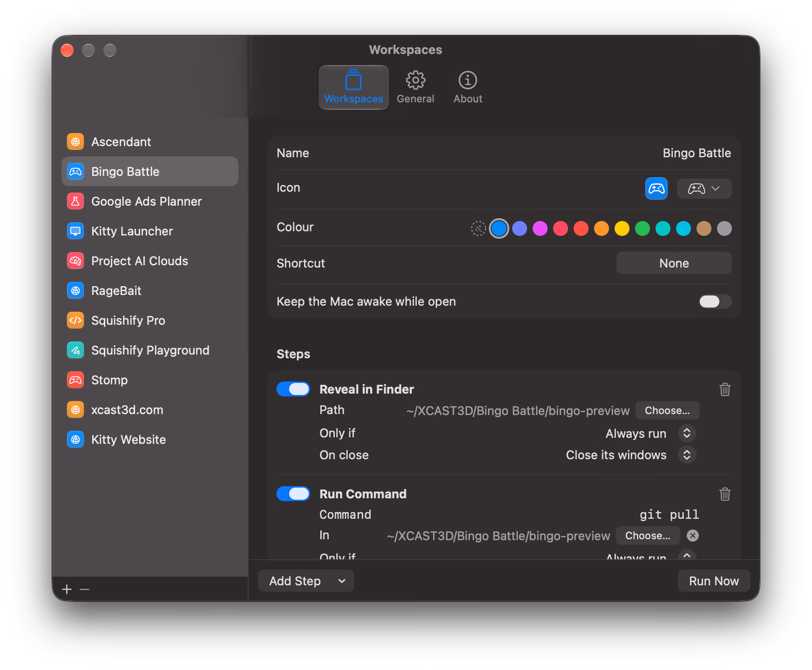Open Only if popup for Reveal in Finder

pyautogui.click(x=687, y=434)
